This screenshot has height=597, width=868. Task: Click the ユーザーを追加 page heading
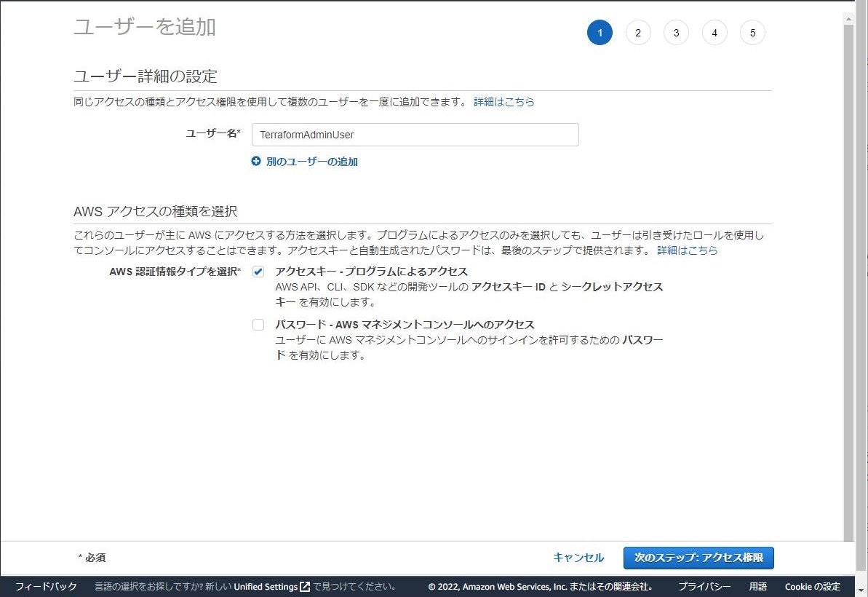(x=145, y=27)
